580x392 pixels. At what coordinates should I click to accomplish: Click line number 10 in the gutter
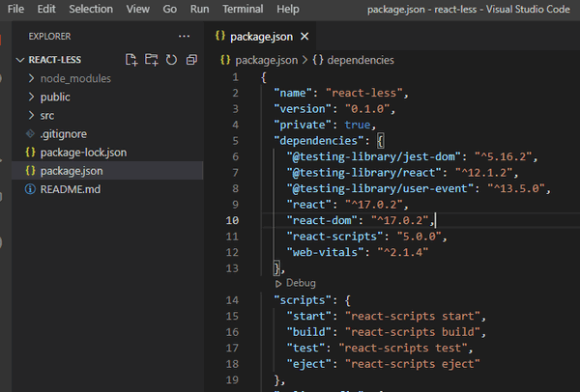[232, 220]
